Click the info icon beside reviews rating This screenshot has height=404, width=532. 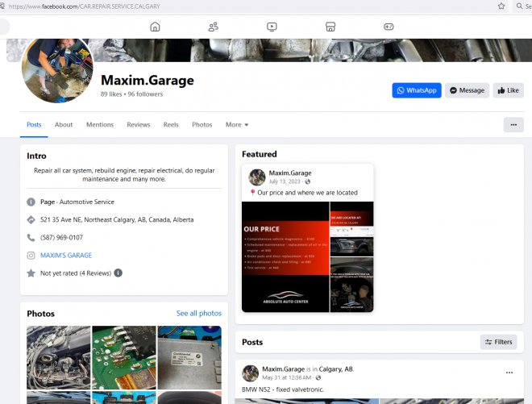point(118,273)
